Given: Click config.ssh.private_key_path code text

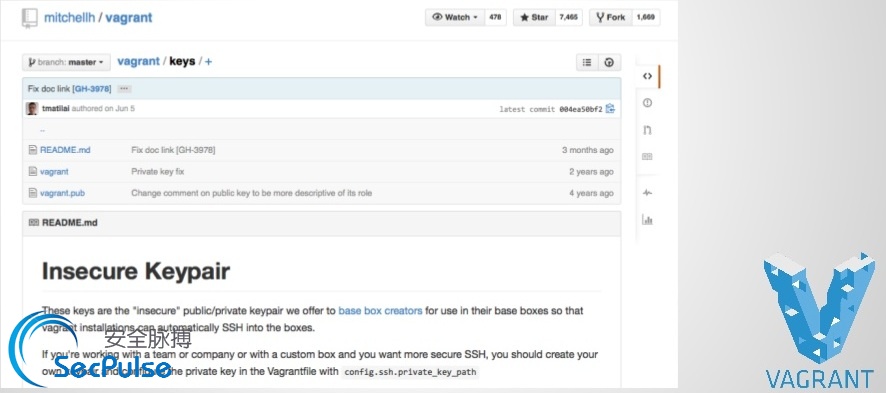Looking at the screenshot, I should click(411, 372).
